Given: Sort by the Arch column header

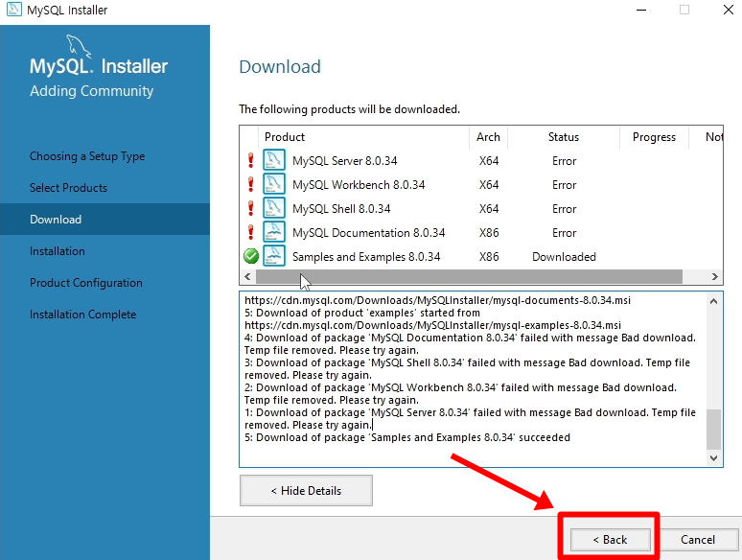Looking at the screenshot, I should pos(488,137).
